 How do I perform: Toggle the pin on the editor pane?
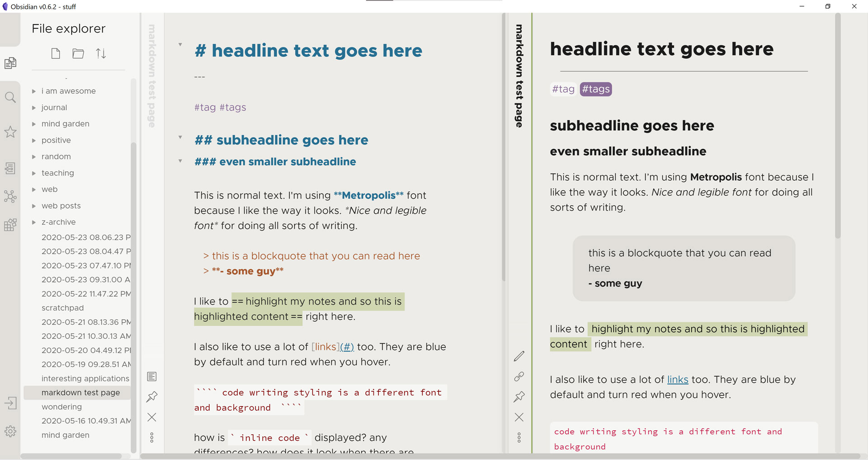[x=152, y=397]
